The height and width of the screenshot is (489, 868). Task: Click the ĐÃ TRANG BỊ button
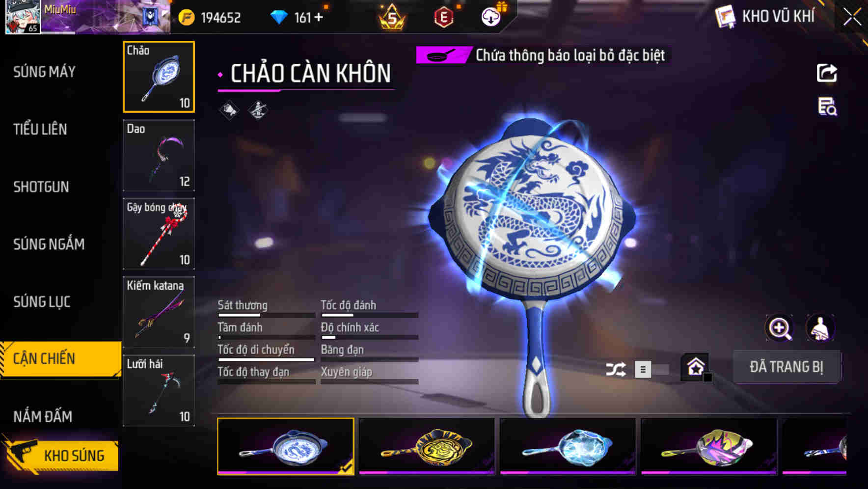pos(786,367)
